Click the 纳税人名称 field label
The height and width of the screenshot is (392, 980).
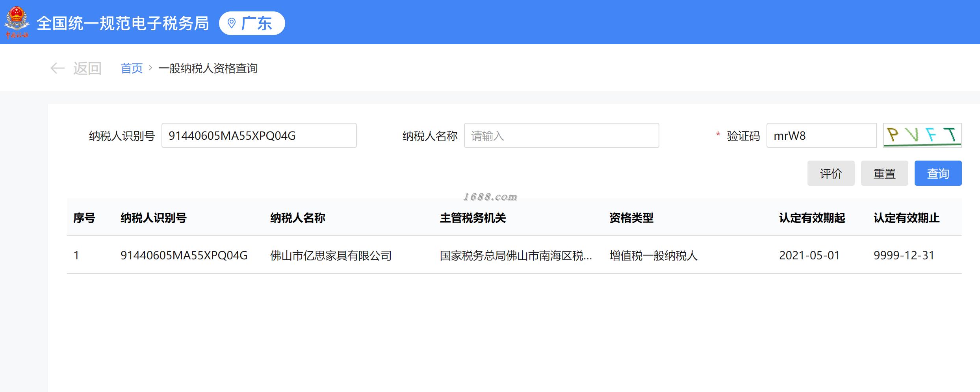click(430, 136)
